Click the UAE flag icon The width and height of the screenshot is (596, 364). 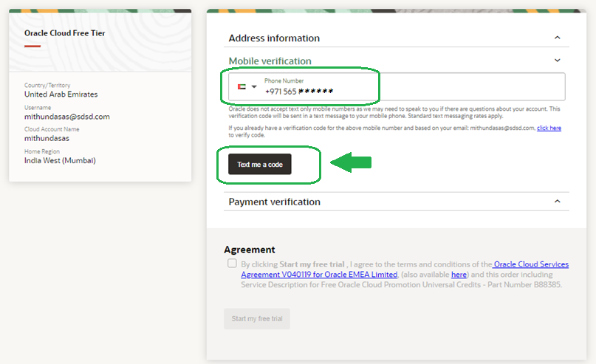point(242,86)
